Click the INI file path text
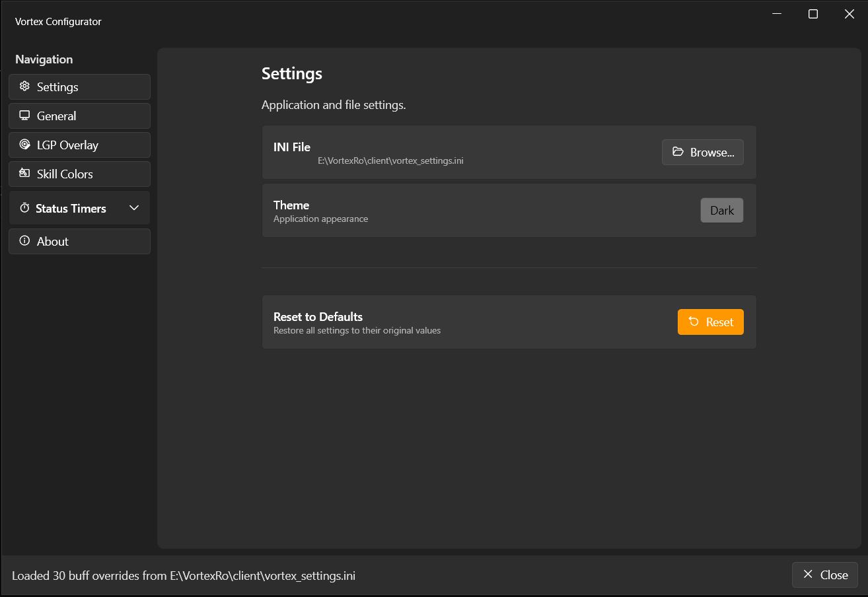This screenshot has height=597, width=868. [390, 160]
